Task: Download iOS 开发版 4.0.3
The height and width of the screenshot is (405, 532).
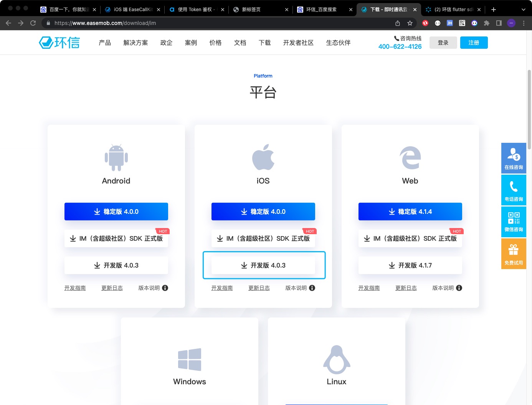Action: click(263, 265)
